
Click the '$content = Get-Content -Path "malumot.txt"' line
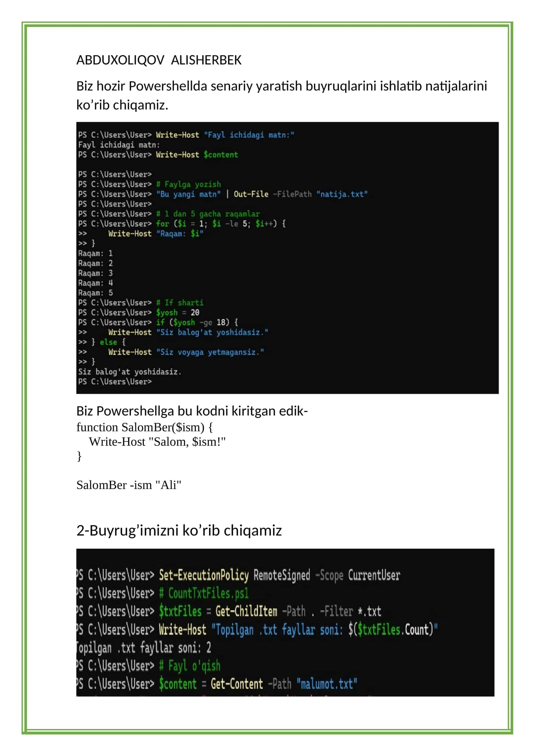217,684
